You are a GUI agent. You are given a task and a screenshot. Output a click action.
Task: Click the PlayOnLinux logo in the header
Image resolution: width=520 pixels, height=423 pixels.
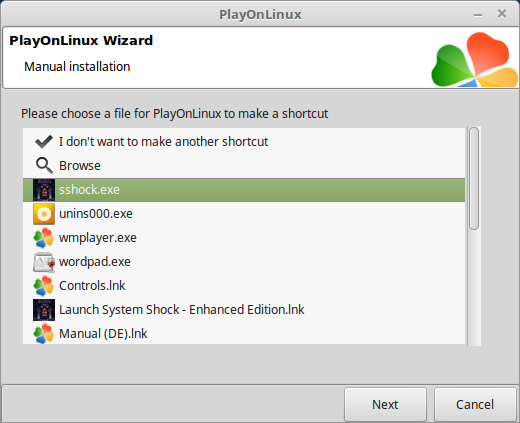(475, 60)
